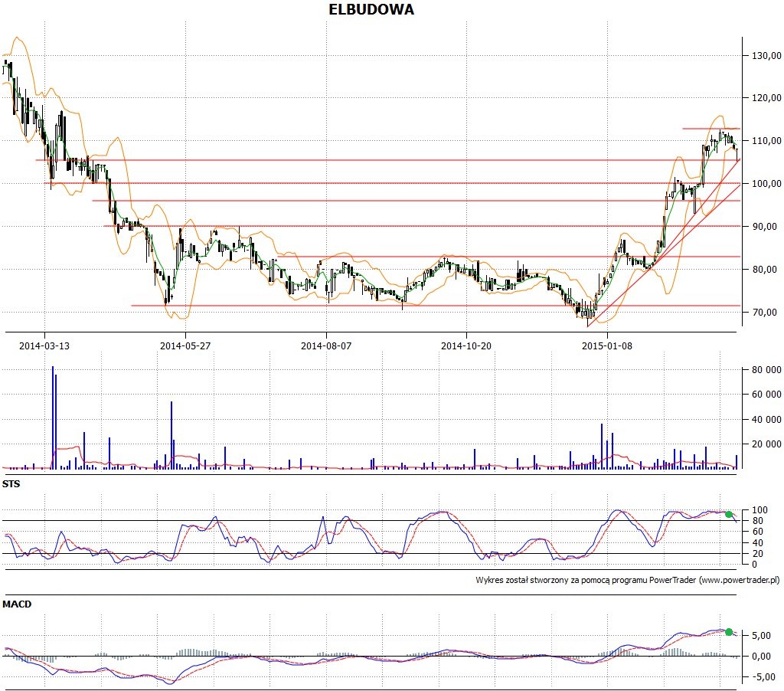Image resolution: width=784 pixels, height=691 pixels.
Task: Click the 20 000 volume axis label
Action: click(766, 444)
